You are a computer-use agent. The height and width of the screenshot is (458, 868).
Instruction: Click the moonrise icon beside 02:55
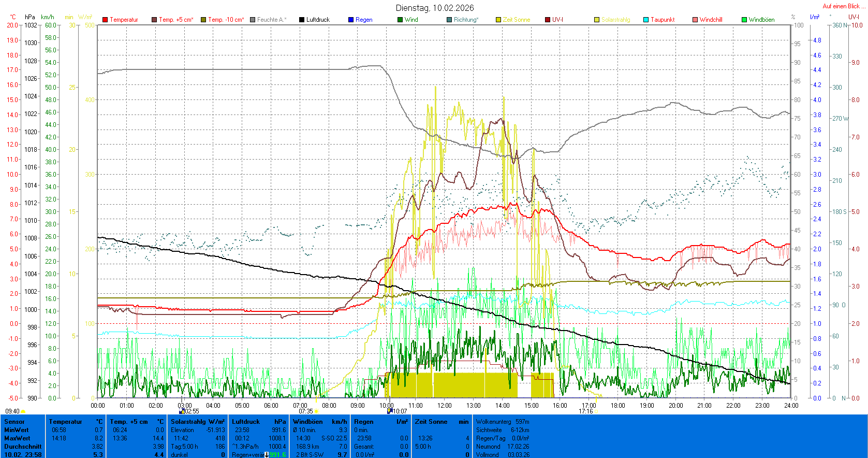click(x=182, y=411)
